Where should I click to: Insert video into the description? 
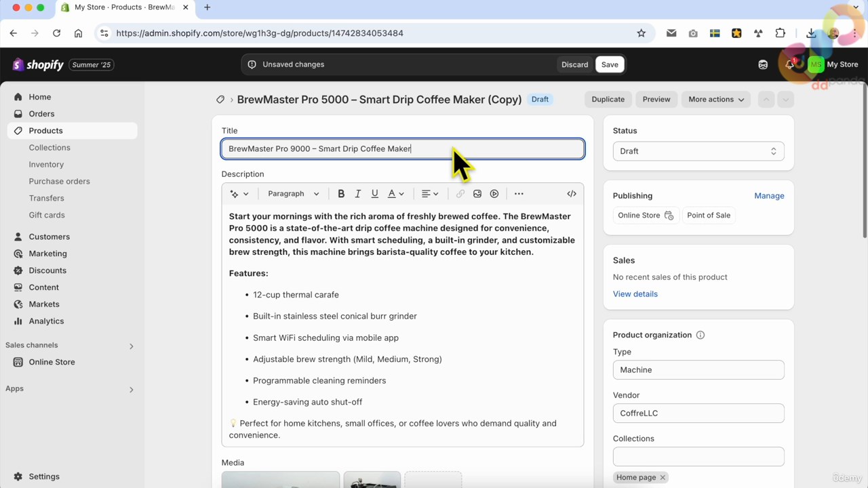point(494,194)
